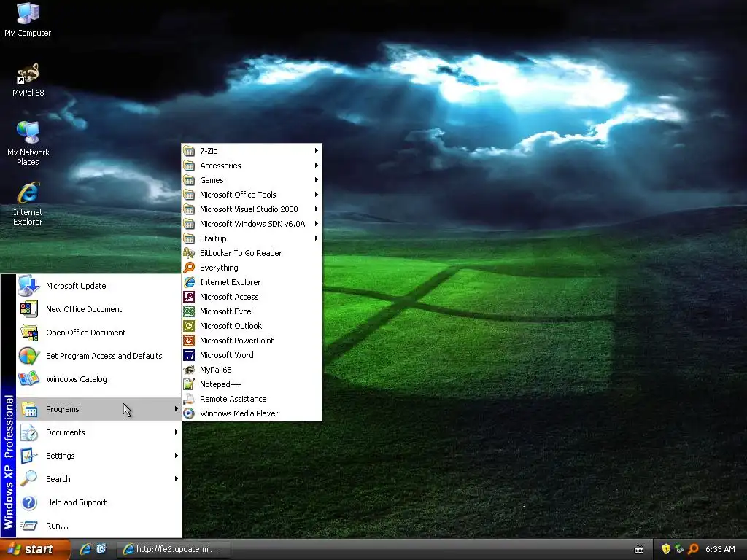Expand the Search submenu arrow
The height and width of the screenshot is (560, 747).
tap(177, 479)
